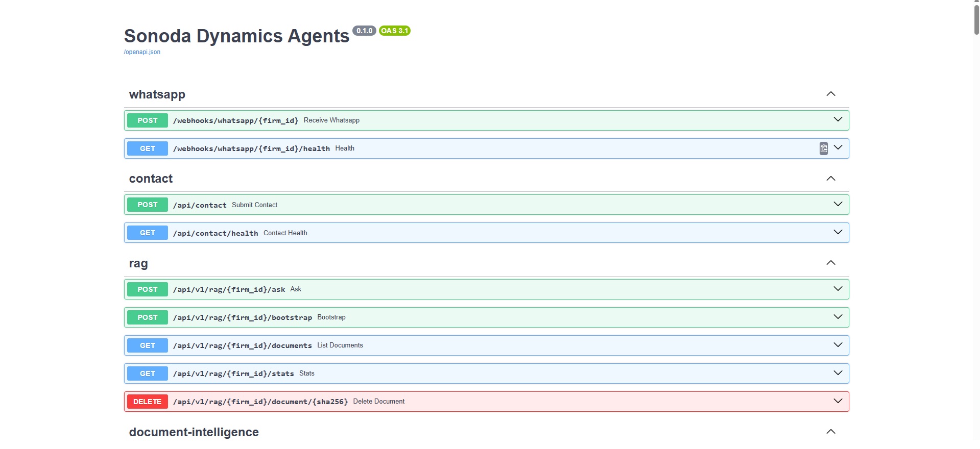Click the Stats summary text

pos(307,373)
